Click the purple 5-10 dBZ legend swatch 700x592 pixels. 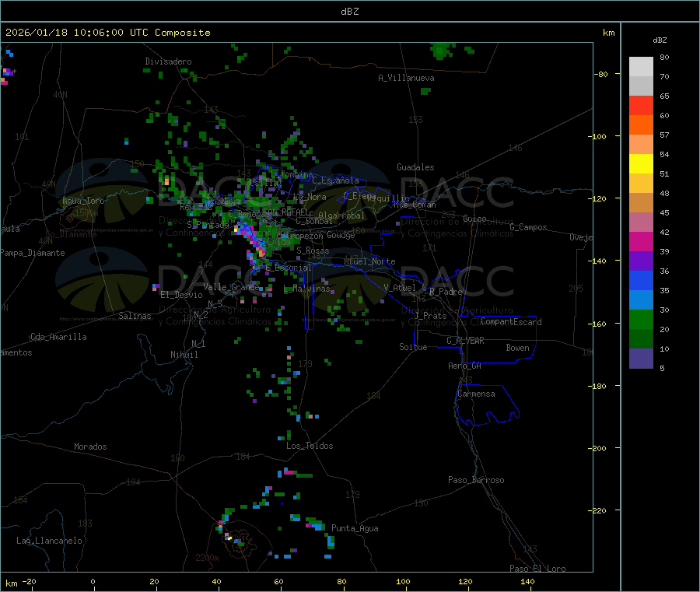(641, 359)
